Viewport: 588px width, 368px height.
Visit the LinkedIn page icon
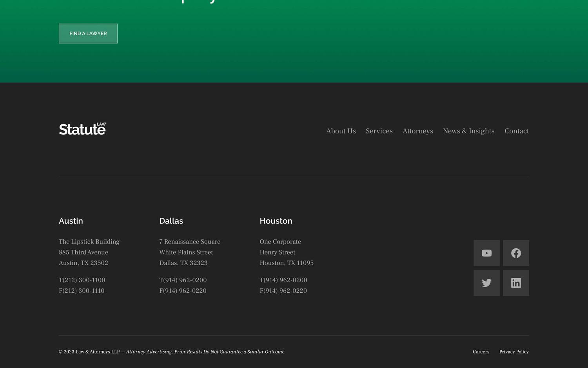515,282
